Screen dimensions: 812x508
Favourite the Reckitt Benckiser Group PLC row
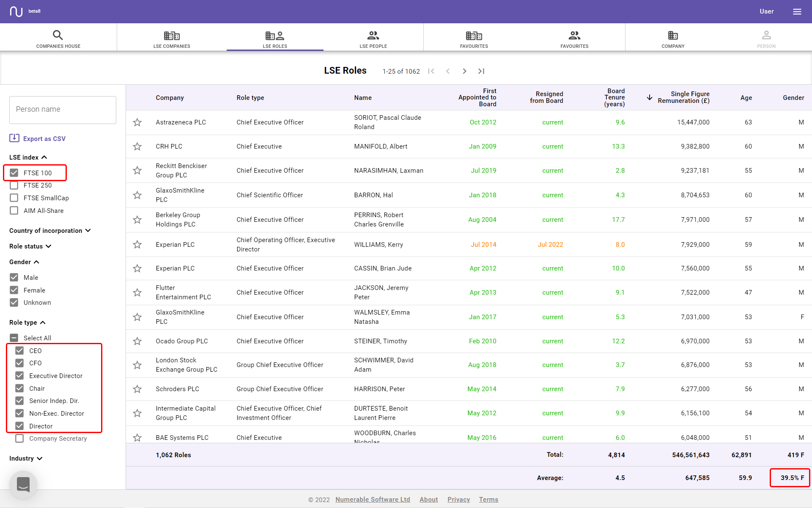pos(137,171)
